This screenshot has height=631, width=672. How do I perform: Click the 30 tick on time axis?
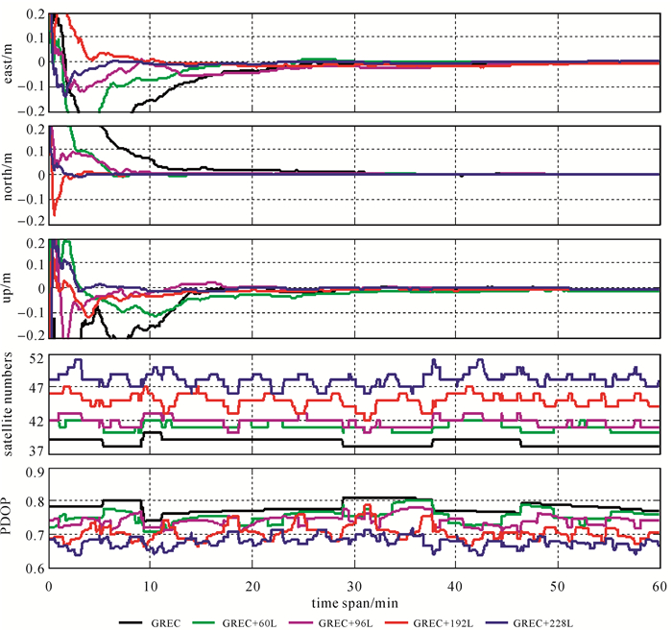click(x=353, y=585)
